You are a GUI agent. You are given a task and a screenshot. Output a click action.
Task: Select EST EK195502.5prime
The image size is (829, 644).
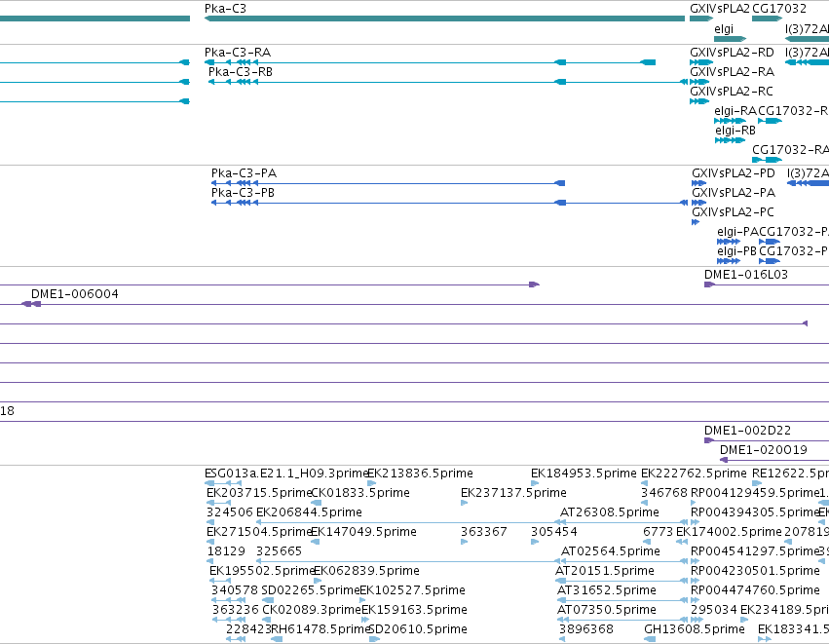pyautogui.click(x=262, y=572)
